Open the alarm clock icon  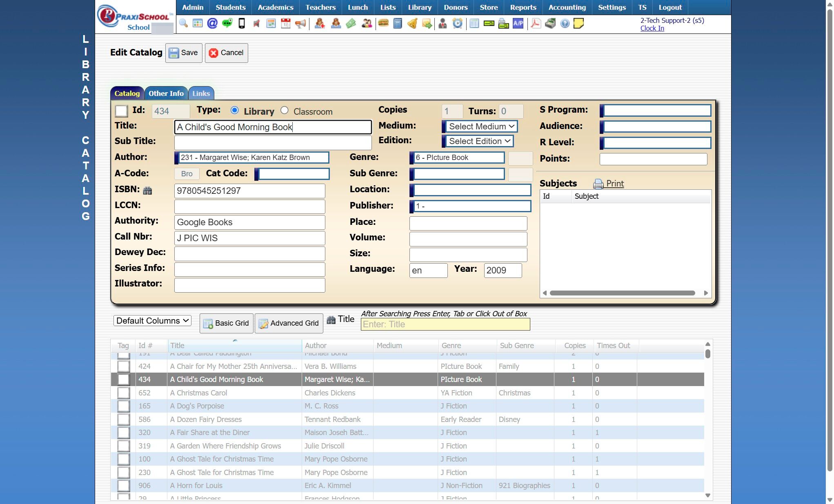coord(458,24)
